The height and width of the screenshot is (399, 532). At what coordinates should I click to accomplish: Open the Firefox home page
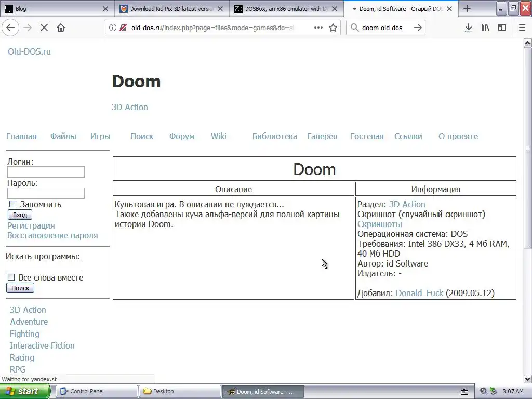click(x=61, y=28)
